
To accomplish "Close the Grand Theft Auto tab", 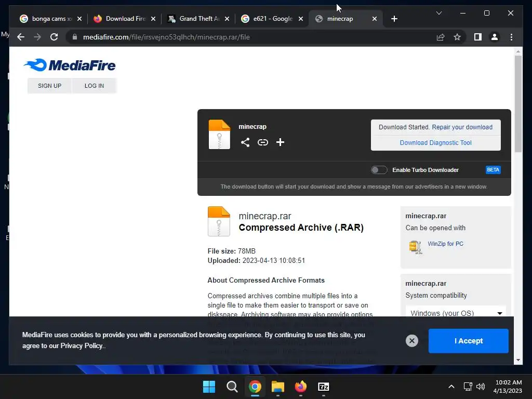I will [x=227, y=19].
